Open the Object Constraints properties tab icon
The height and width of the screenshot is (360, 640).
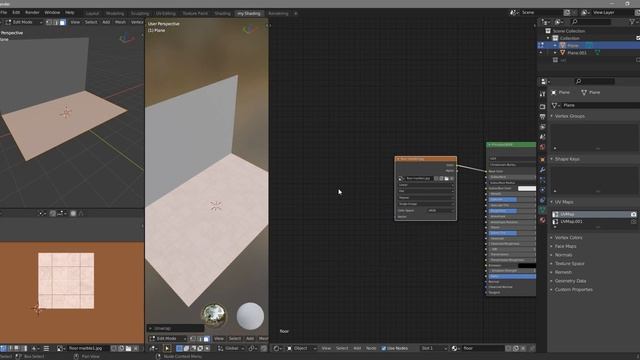(x=542, y=200)
